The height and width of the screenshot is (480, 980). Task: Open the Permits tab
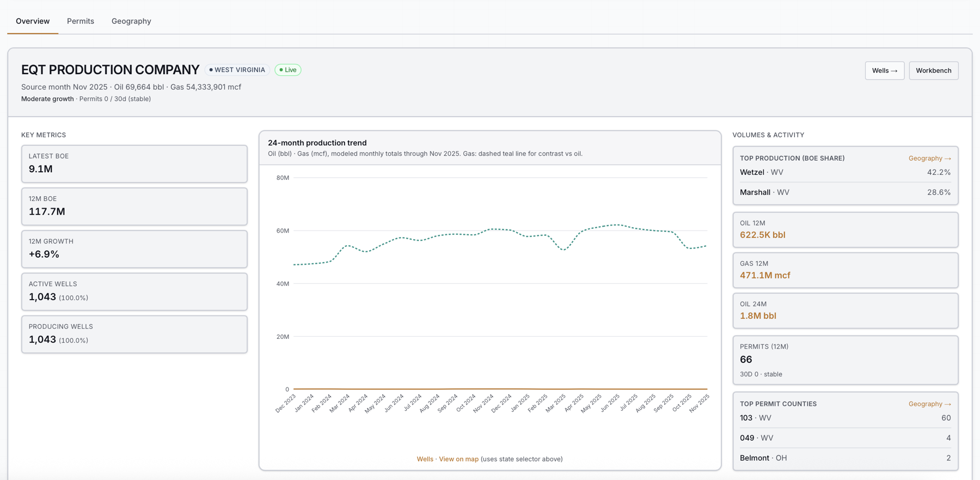[x=81, y=21]
